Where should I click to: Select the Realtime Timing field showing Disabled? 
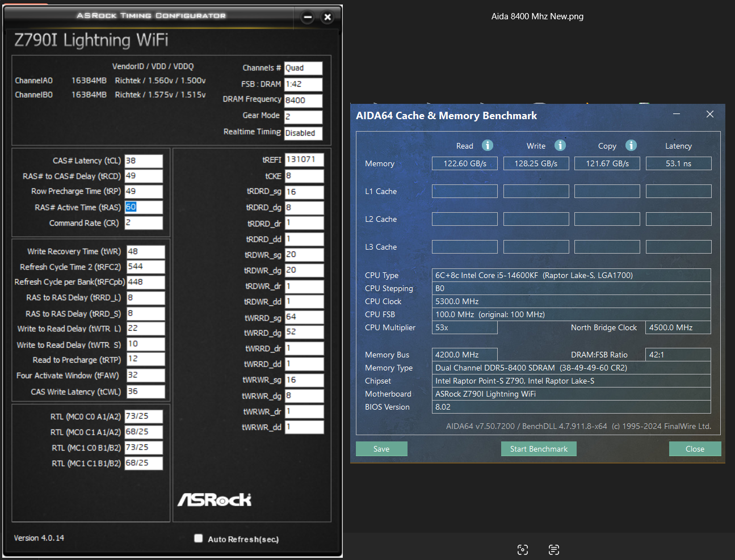303,133
